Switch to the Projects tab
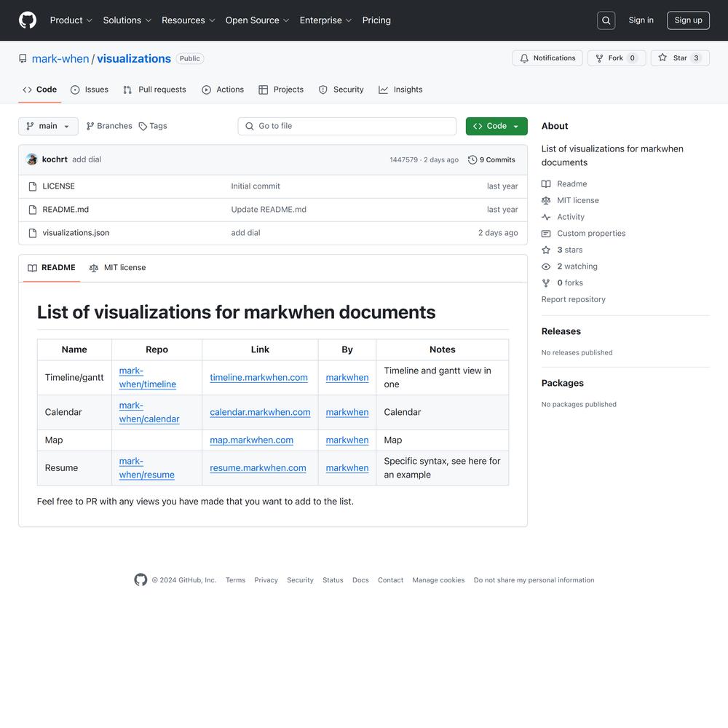 pos(281,90)
